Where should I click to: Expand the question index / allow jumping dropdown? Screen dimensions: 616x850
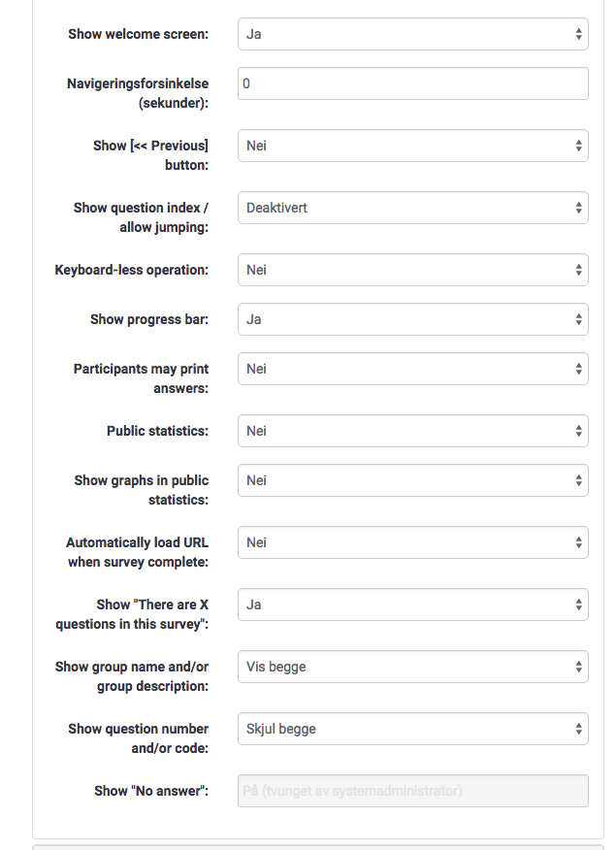pyautogui.click(x=412, y=208)
